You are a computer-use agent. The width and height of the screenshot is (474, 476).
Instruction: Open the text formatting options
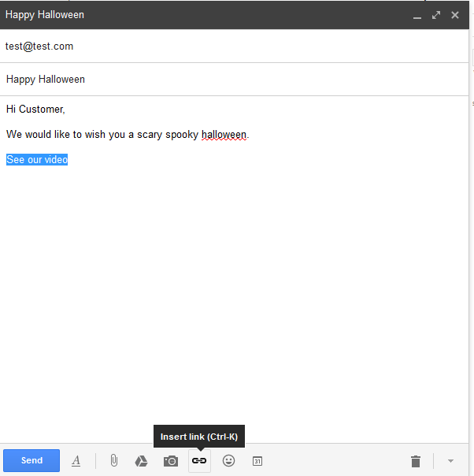[x=76, y=461]
